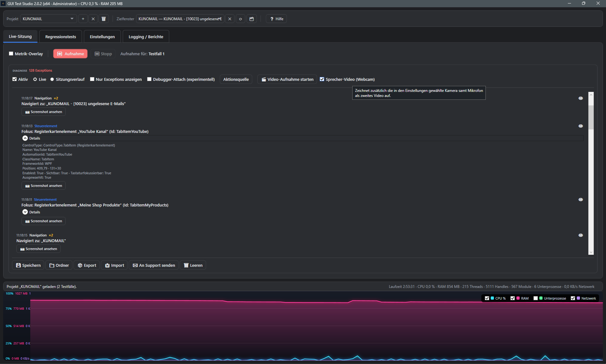Click the Export button

87,265
